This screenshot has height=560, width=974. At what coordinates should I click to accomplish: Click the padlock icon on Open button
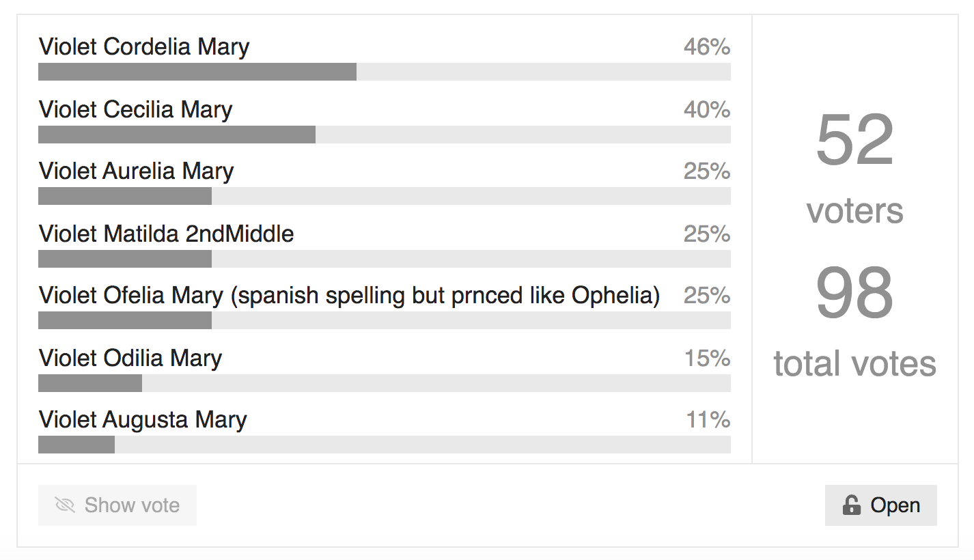(x=851, y=505)
